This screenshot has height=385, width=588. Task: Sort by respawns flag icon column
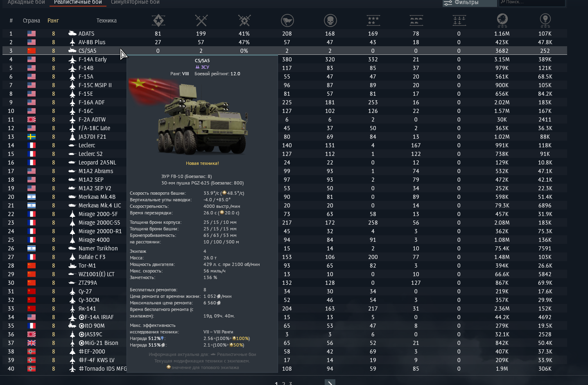click(x=287, y=20)
